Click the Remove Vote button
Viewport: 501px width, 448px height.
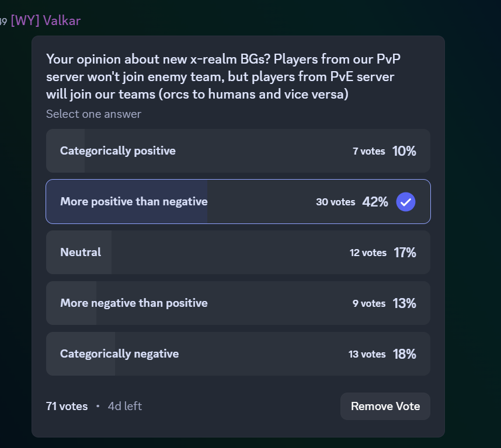click(385, 406)
